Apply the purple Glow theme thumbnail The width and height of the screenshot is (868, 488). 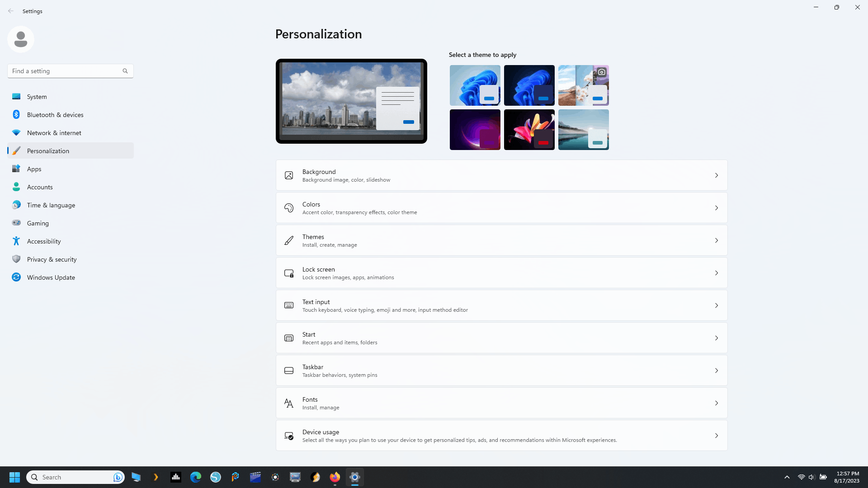475,129
